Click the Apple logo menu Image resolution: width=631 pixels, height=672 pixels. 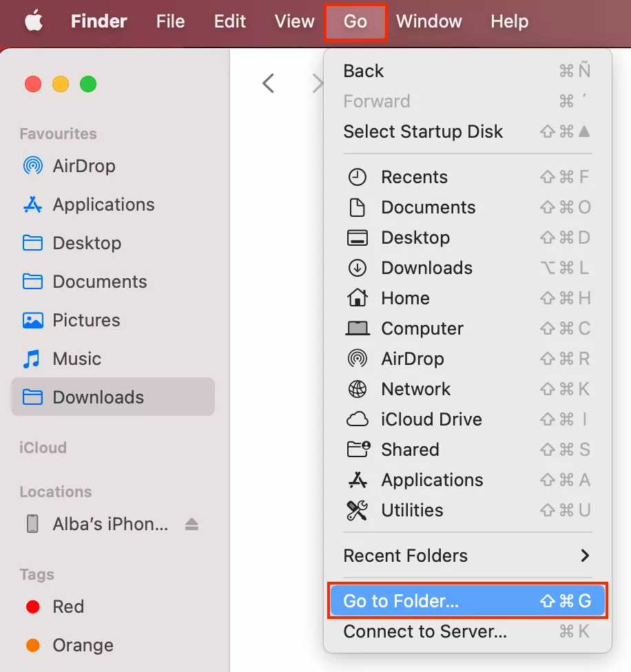click(34, 21)
